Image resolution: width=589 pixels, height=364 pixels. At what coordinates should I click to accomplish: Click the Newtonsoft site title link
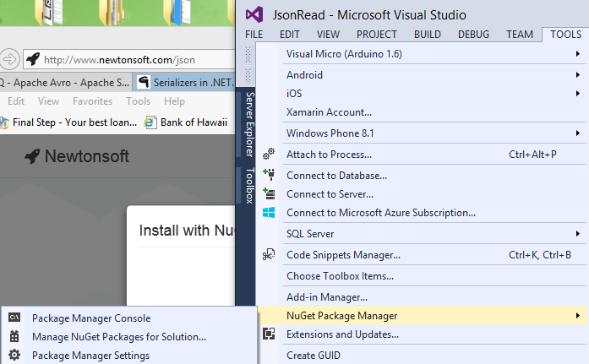(86, 156)
